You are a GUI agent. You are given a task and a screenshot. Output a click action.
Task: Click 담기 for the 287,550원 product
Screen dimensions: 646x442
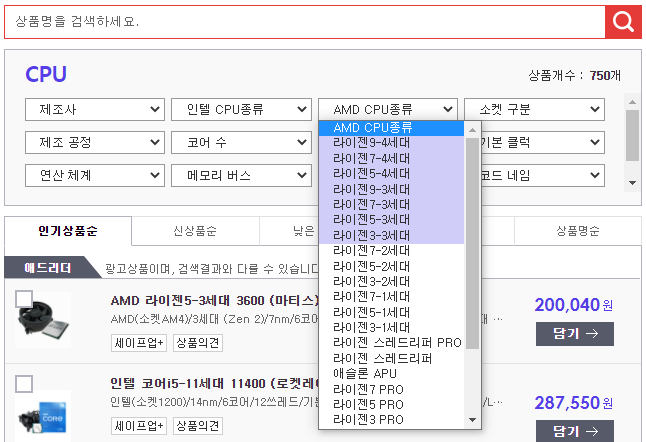click(575, 431)
